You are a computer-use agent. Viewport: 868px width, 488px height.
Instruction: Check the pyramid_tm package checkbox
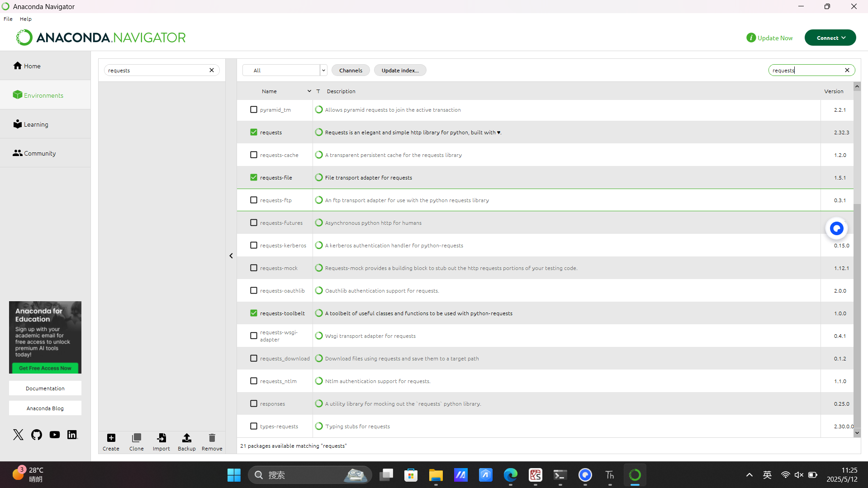point(254,109)
